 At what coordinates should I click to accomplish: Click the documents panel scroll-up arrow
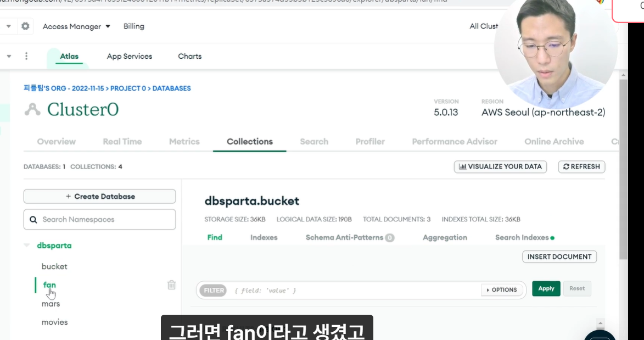click(600, 324)
